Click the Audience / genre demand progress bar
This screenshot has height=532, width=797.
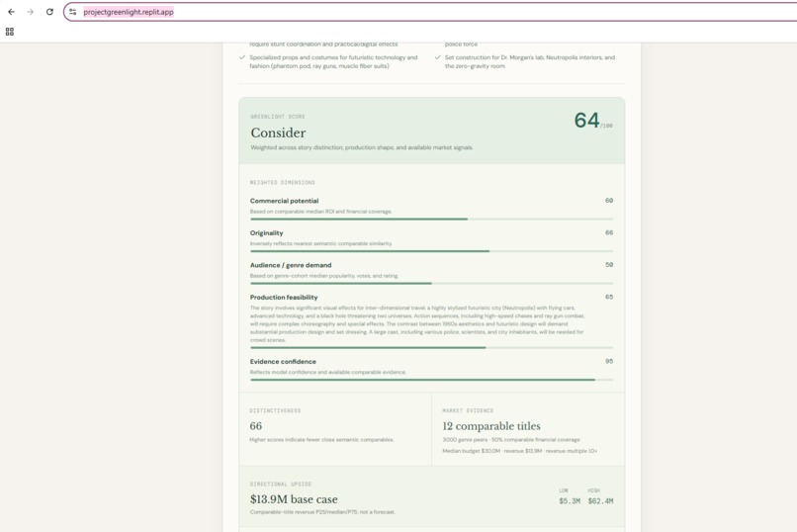pos(431,283)
